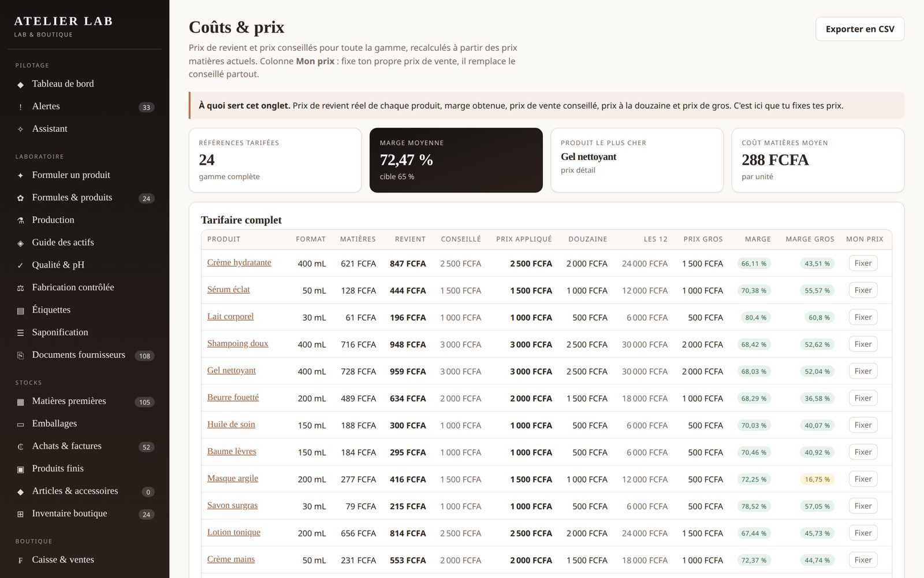Click the Alertes count badge 33
Image resolution: width=924 pixels, height=578 pixels.
click(x=146, y=107)
